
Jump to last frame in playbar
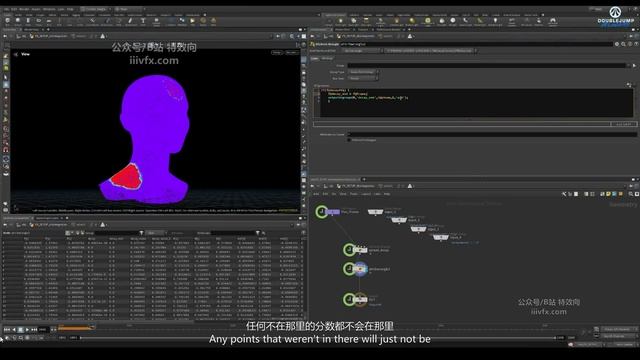34,329
